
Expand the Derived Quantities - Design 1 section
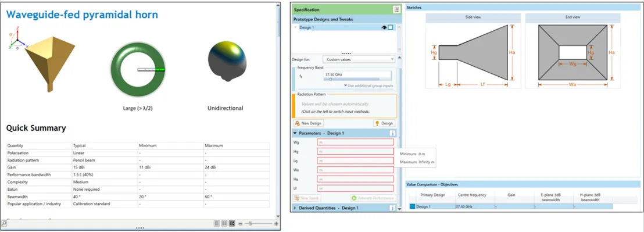click(295, 208)
